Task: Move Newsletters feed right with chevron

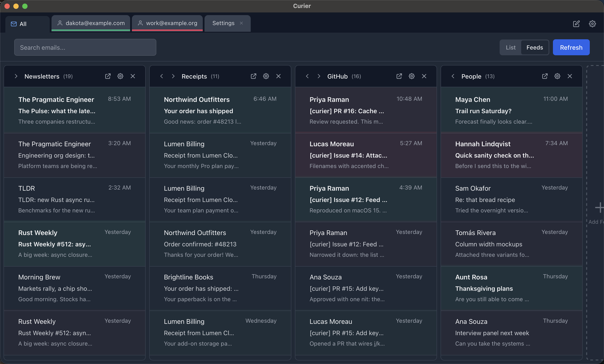Action: [16, 76]
